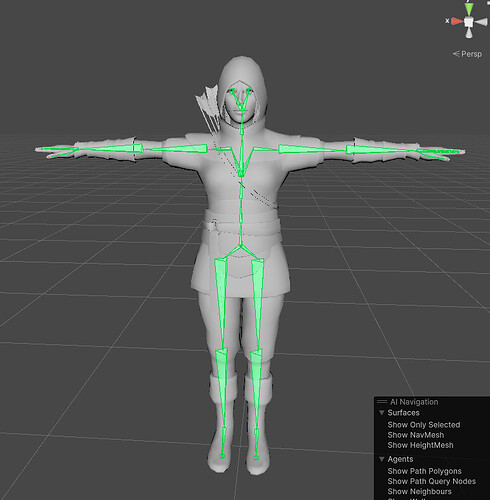490x500 pixels.
Task: Toggle Show NavMesh option
Action: [x=416, y=435]
